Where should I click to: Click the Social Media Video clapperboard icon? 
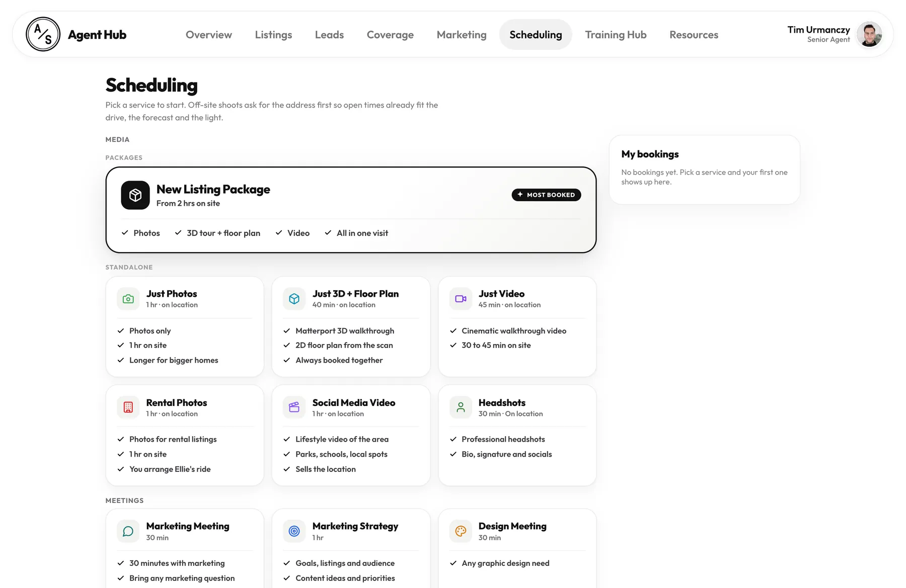pyautogui.click(x=294, y=407)
